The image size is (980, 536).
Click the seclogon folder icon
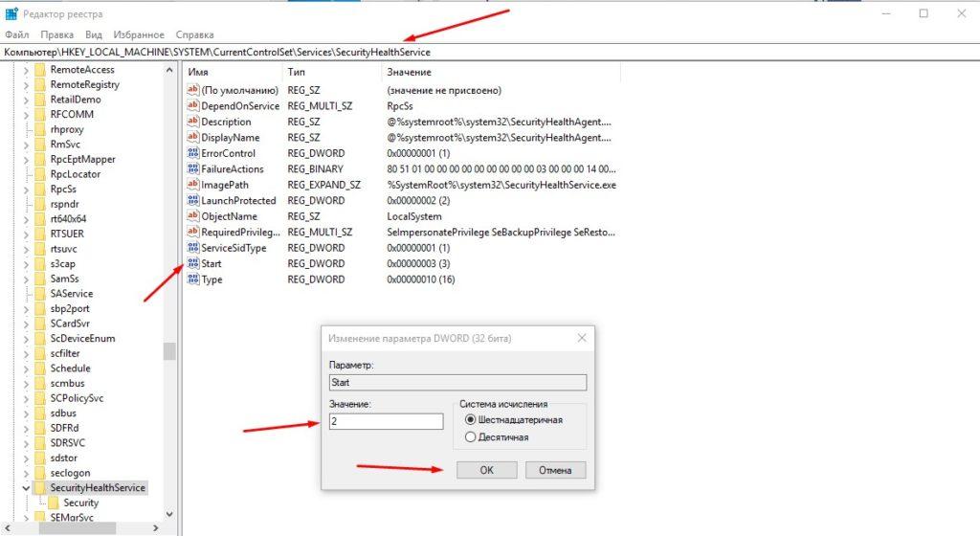(x=40, y=473)
